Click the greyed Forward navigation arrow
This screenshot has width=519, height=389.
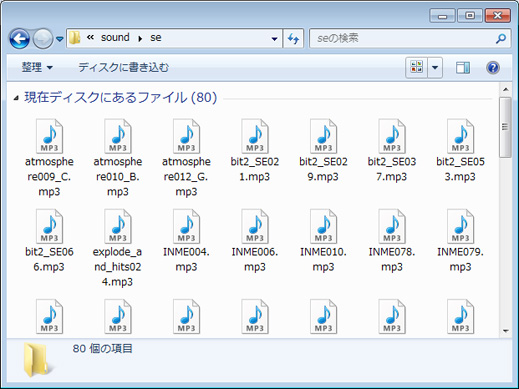42,39
